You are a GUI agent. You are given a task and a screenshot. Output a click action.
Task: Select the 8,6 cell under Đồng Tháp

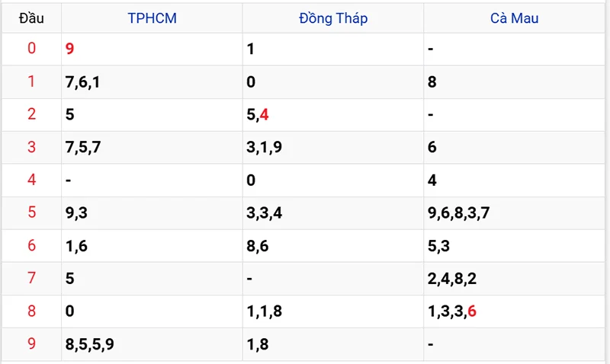point(257,246)
